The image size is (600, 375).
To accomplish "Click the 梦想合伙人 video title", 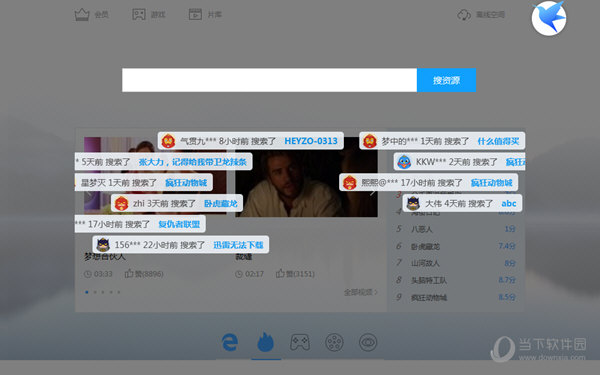I will coord(104,257).
